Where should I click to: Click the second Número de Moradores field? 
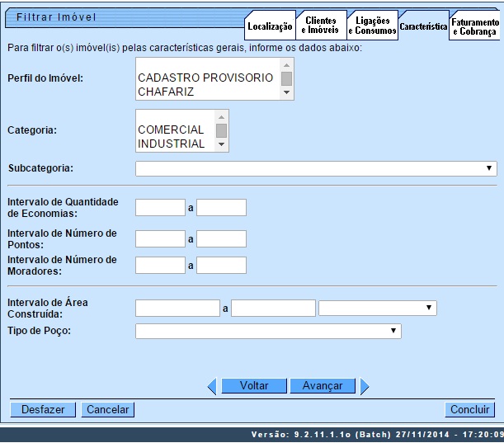[221, 265]
